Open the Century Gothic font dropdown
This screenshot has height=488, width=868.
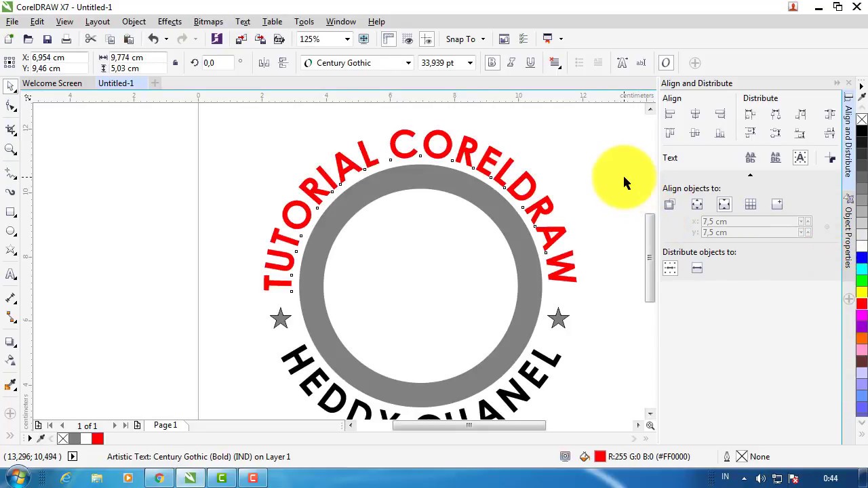[408, 63]
